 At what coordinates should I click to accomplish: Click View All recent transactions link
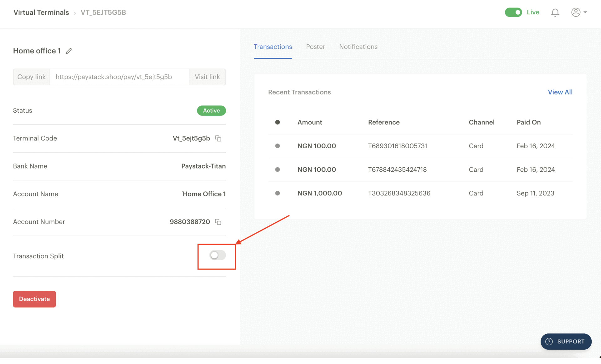click(x=560, y=92)
